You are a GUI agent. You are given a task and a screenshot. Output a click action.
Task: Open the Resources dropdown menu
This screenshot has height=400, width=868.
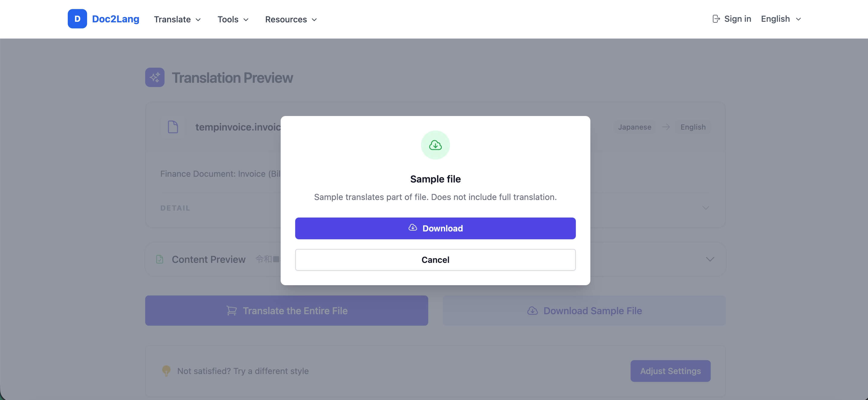click(291, 20)
